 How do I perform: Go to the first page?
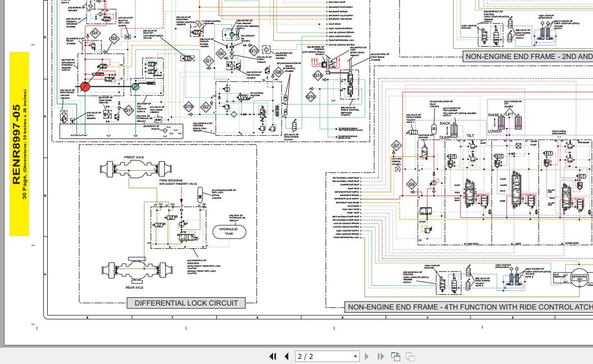pos(273,356)
